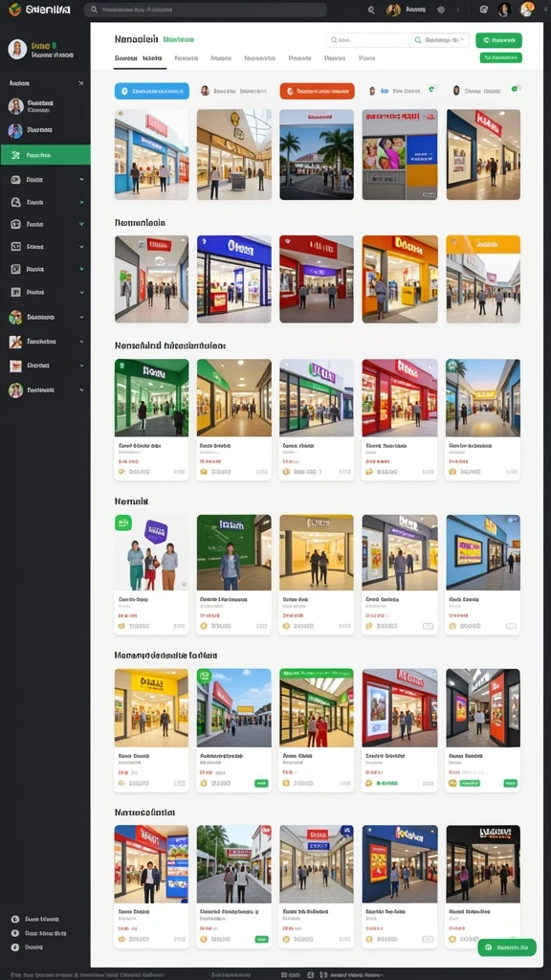
Task: Click the orange user avatar in the top bar
Action: coord(527,10)
